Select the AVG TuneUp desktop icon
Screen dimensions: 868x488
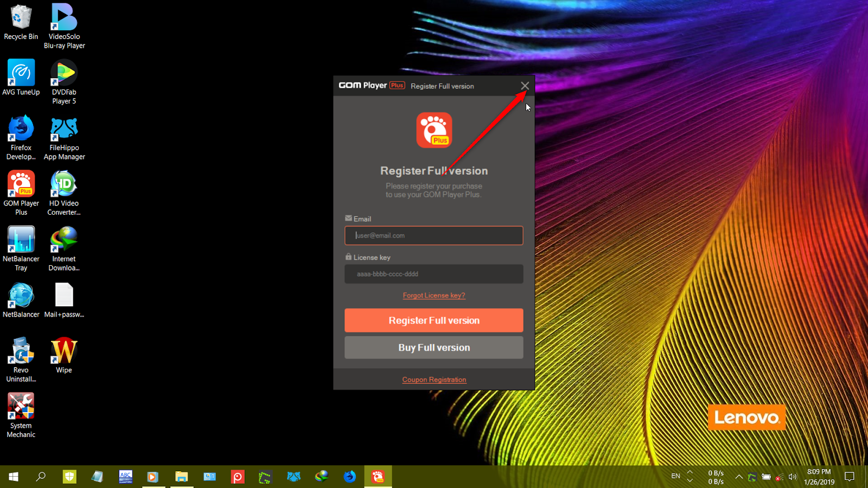21,78
